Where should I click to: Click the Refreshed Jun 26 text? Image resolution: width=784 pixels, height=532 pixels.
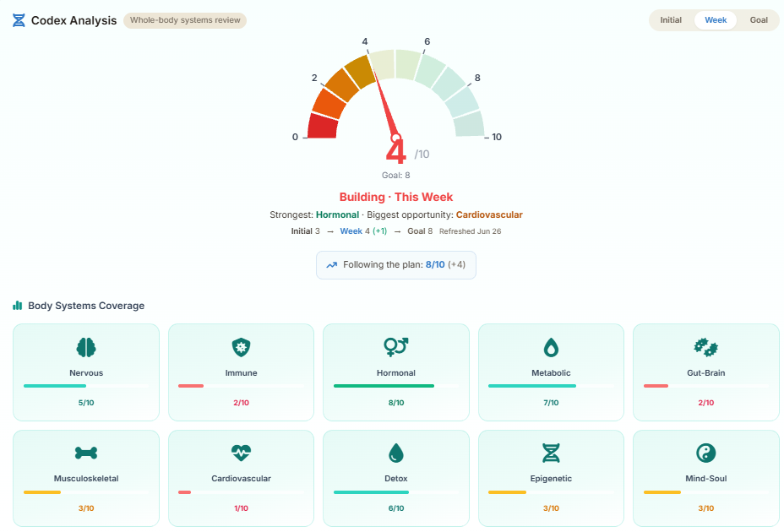(470, 231)
